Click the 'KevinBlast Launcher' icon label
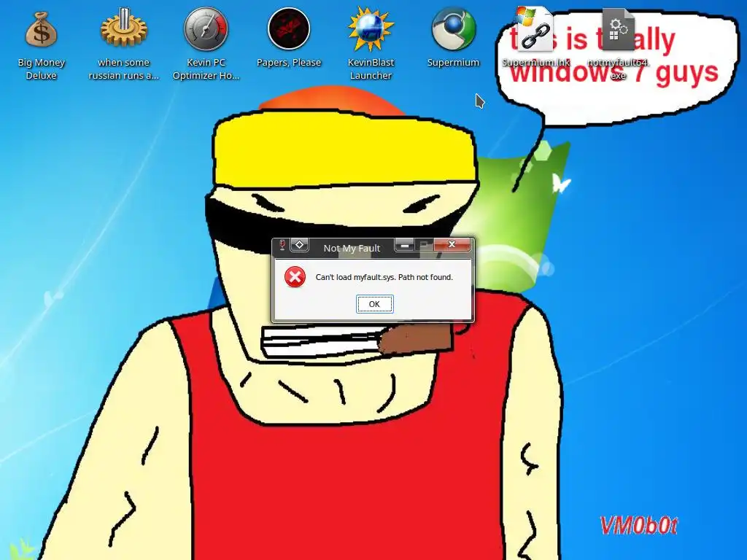 (371, 69)
